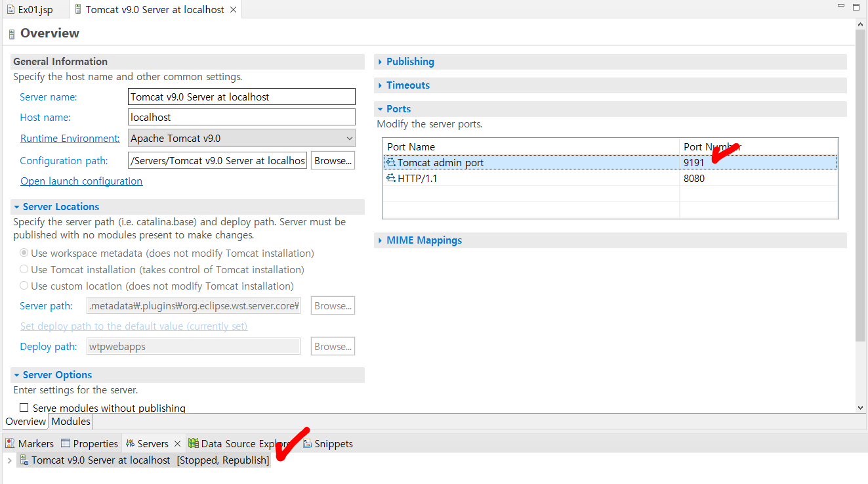The height and width of the screenshot is (484, 868).
Task: Open launch configuration link
Action: point(81,181)
